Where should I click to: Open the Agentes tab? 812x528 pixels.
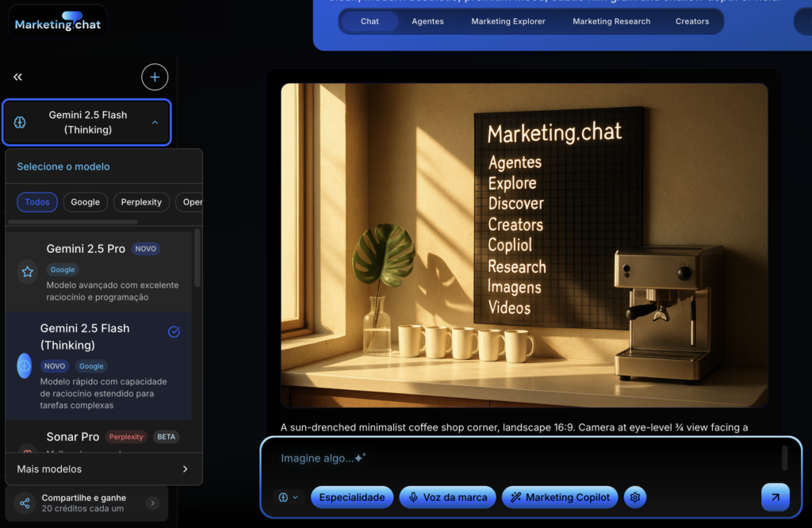coord(427,21)
